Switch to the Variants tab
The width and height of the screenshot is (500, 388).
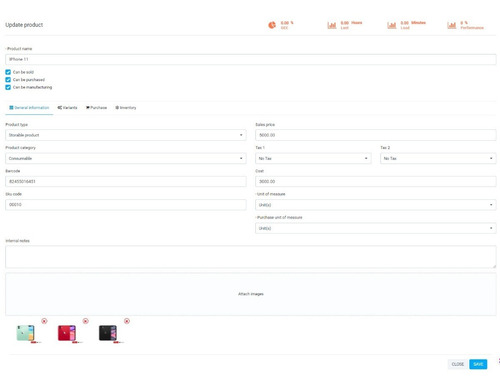67,108
